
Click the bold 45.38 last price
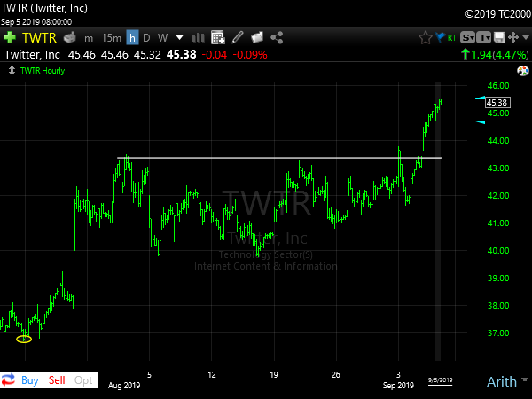[182, 54]
